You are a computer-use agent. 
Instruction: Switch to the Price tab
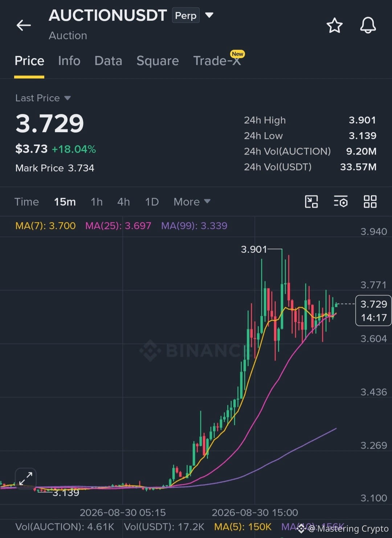point(29,61)
